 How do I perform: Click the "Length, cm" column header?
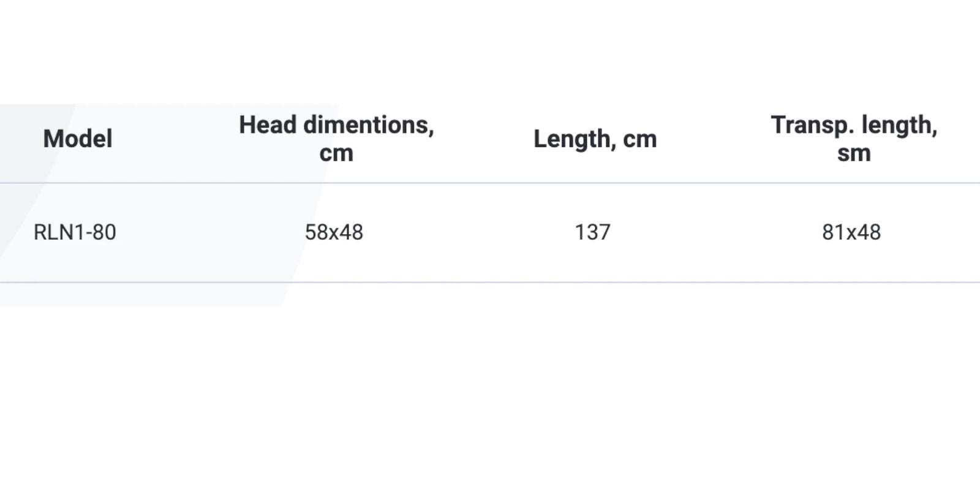595,139
